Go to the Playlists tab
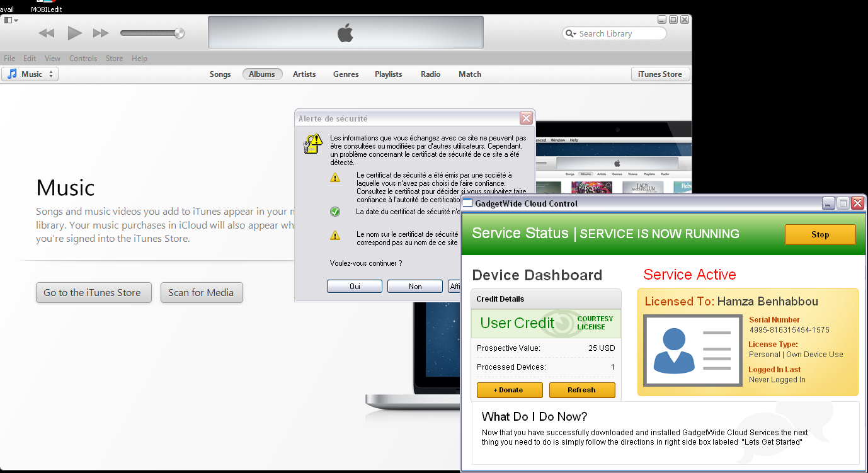The image size is (868, 473). click(x=389, y=74)
